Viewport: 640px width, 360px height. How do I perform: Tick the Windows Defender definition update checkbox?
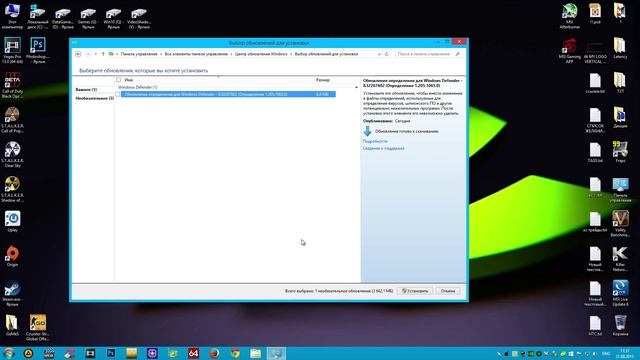tap(118, 94)
